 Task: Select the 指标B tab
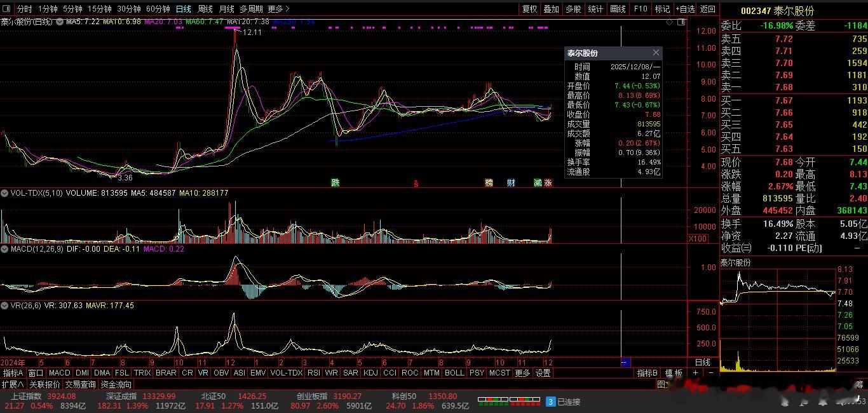coord(648,373)
